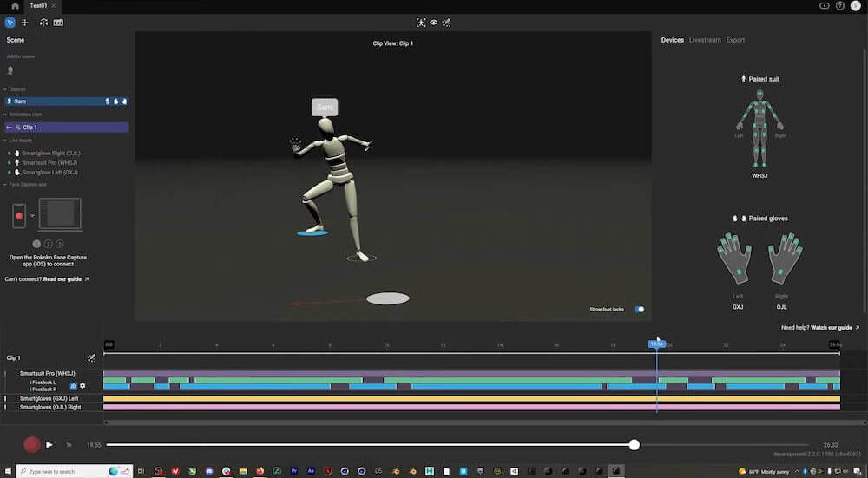Click the filter wand icon next to Clip 1
Screen dimensions: 868x478
point(92,357)
